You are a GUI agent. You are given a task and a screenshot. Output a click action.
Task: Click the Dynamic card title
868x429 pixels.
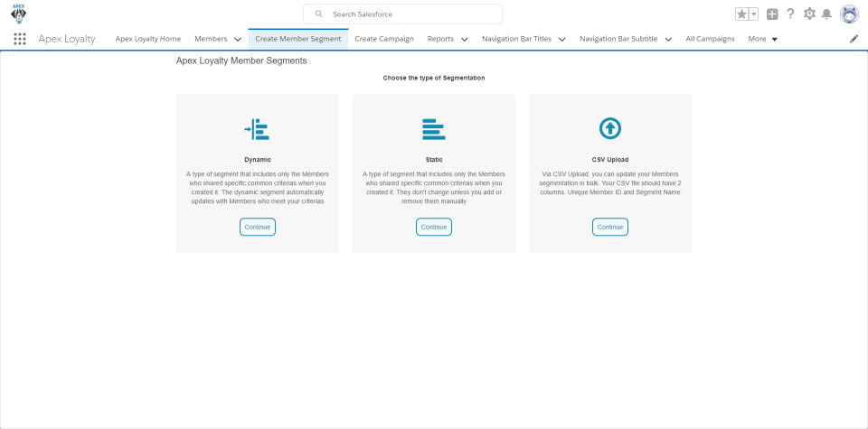click(x=258, y=160)
